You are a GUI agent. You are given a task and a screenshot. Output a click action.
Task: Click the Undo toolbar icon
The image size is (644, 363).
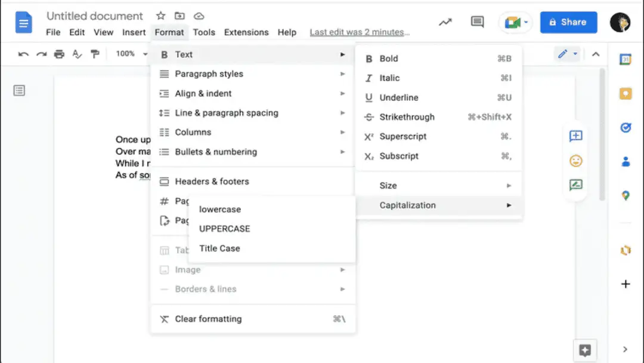tap(23, 54)
